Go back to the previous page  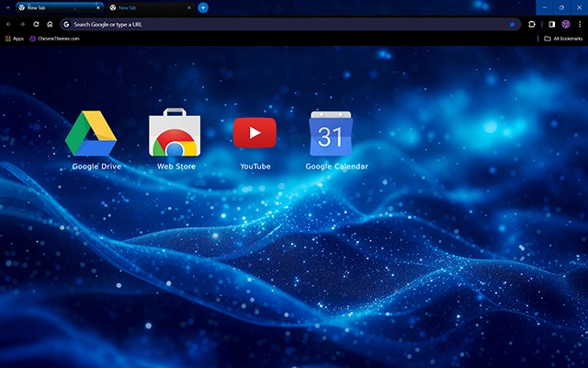[8, 25]
